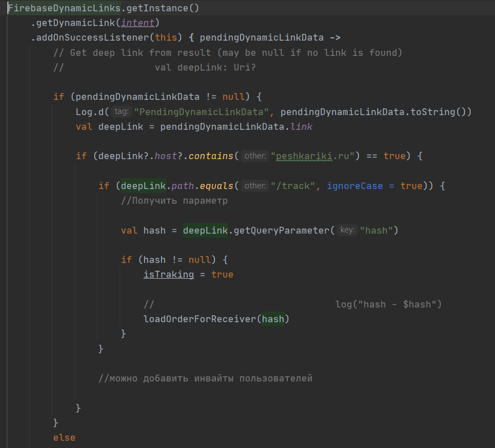This screenshot has height=448, width=495.
Task: Click the ignoreCase named argument
Action: point(355,186)
